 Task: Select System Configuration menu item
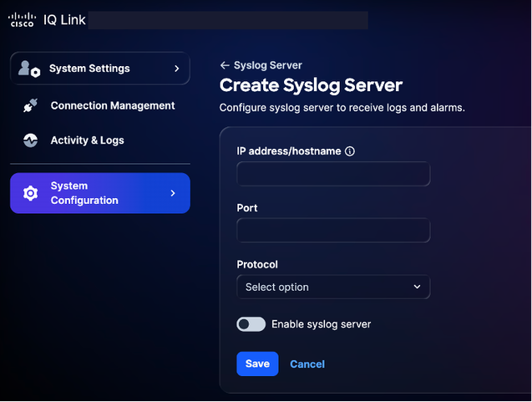[x=100, y=193]
